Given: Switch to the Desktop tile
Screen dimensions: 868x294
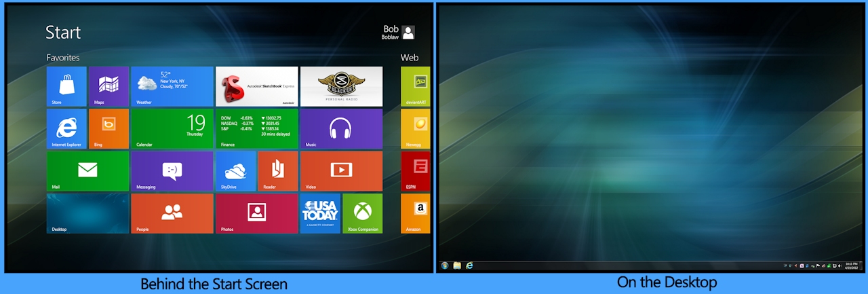Looking at the screenshot, I should tap(87, 213).
